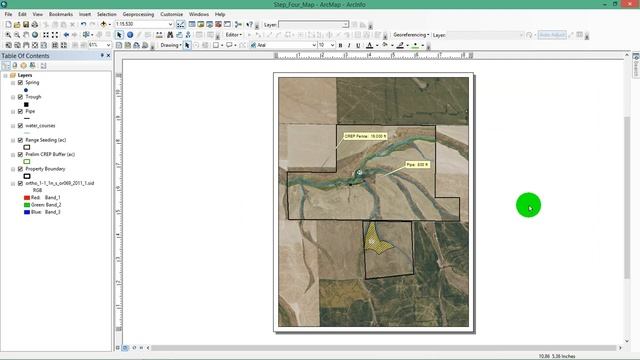This screenshot has height=360, width=640.
Task: Open the Catalog window icon
Action: click(201, 24)
